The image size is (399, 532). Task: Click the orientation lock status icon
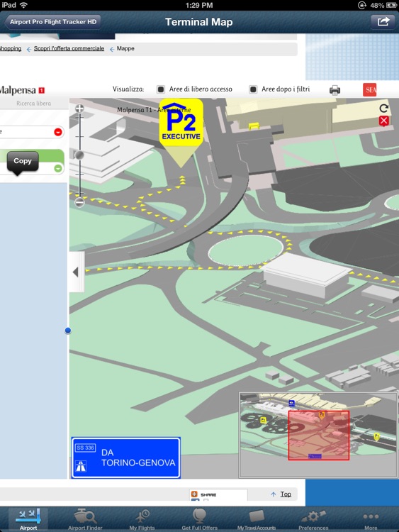point(361,5)
